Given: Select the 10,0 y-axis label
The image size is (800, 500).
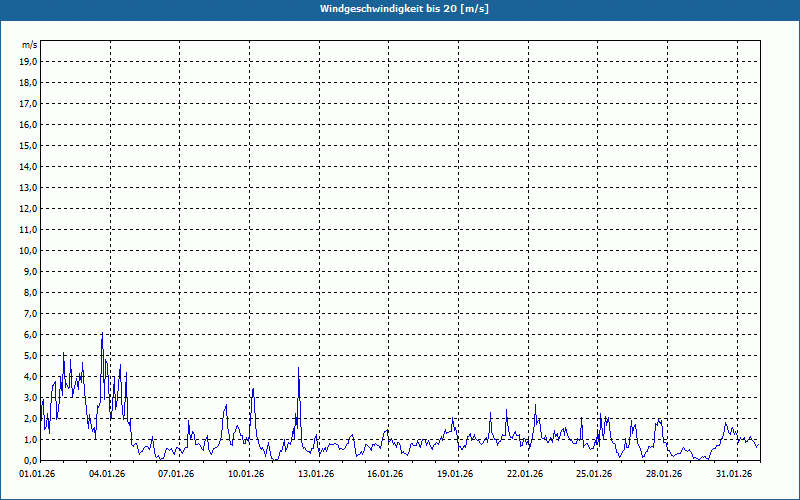Looking at the screenshot, I should [29, 251].
